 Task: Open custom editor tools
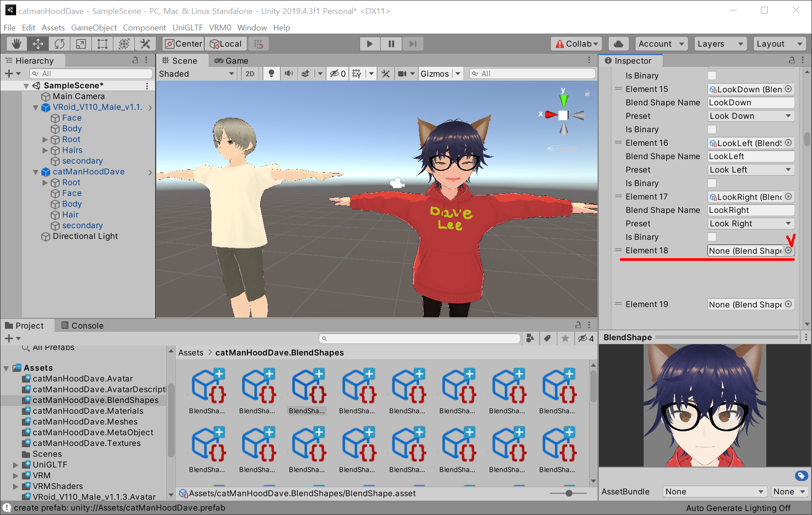145,43
